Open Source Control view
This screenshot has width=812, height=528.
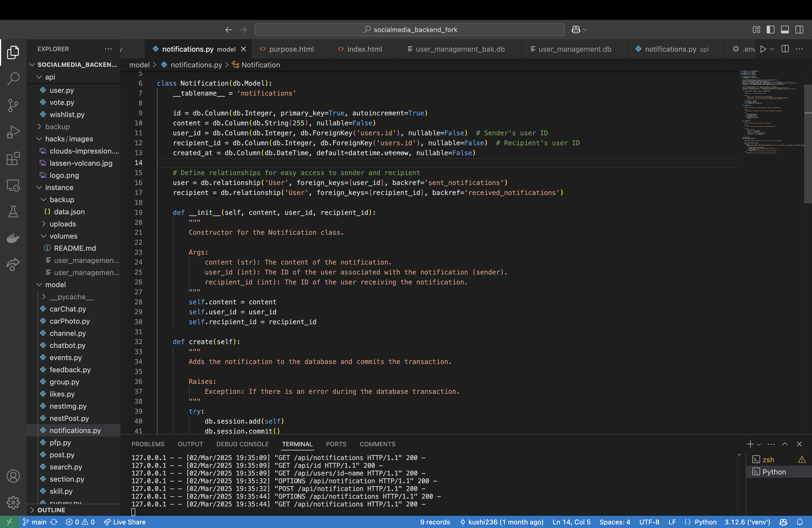[x=13, y=105]
